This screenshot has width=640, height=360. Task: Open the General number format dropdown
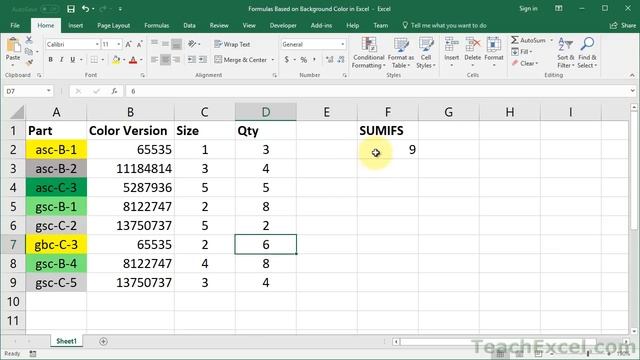[x=342, y=44]
